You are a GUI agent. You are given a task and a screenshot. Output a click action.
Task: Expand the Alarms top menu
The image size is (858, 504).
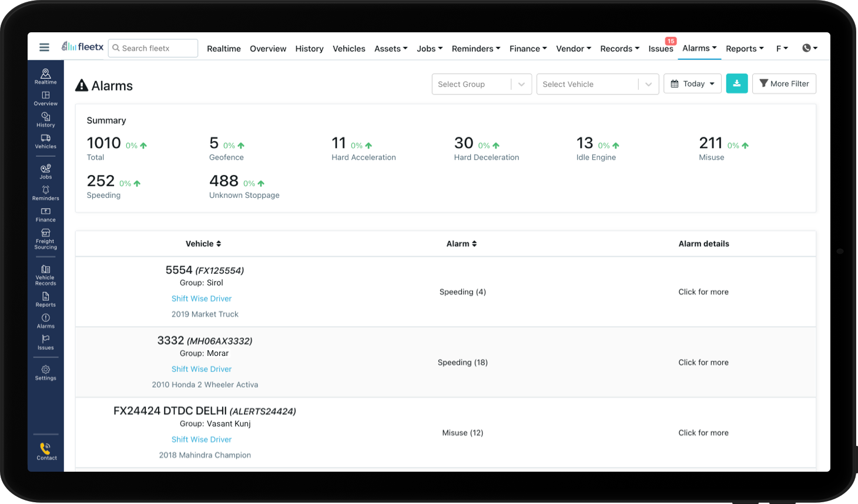[x=699, y=48]
